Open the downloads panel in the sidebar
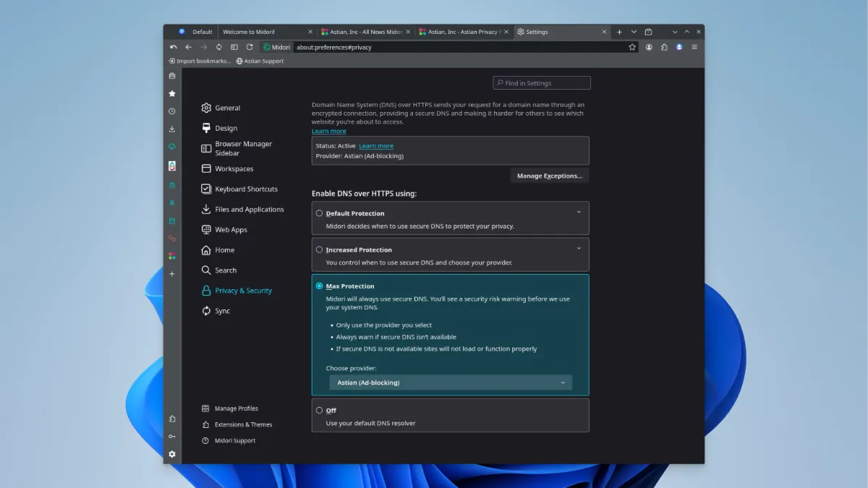This screenshot has height=488, width=868. pyautogui.click(x=172, y=129)
